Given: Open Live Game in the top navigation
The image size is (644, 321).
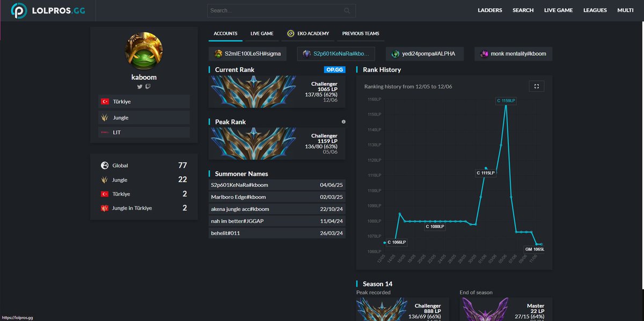Looking at the screenshot, I should (558, 10).
